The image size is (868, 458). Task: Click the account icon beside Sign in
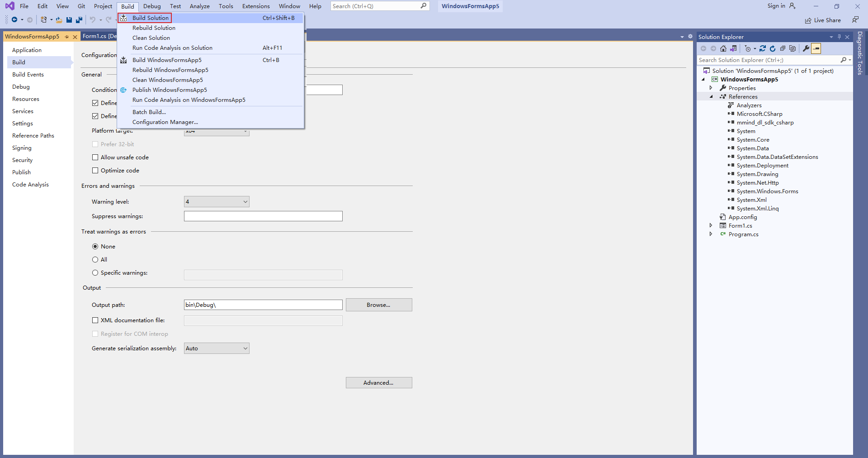(x=793, y=6)
